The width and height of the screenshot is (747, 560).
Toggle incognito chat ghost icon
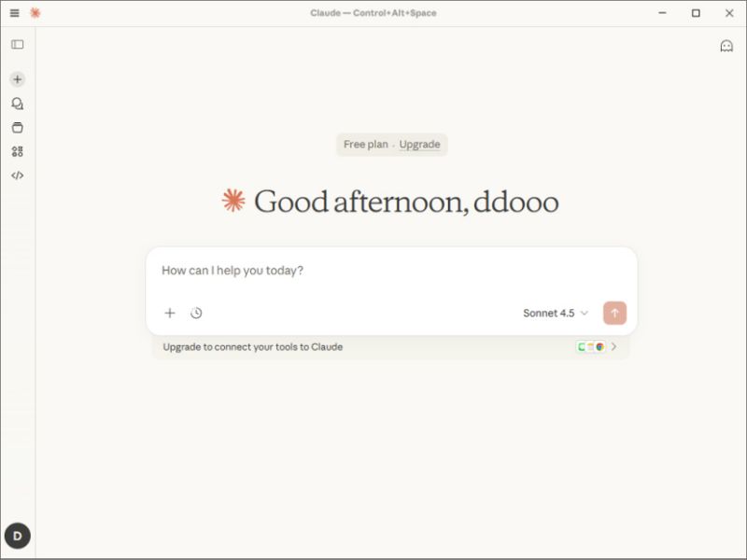point(726,46)
